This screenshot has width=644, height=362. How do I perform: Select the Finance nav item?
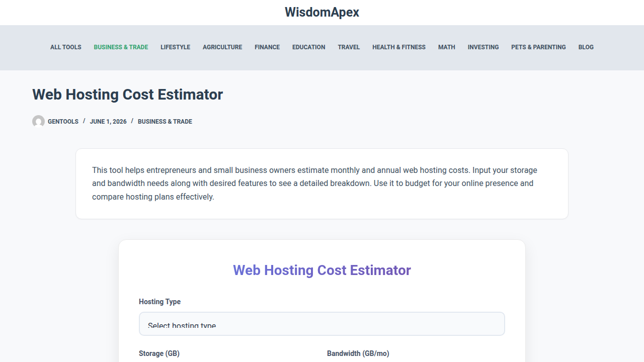point(267,47)
